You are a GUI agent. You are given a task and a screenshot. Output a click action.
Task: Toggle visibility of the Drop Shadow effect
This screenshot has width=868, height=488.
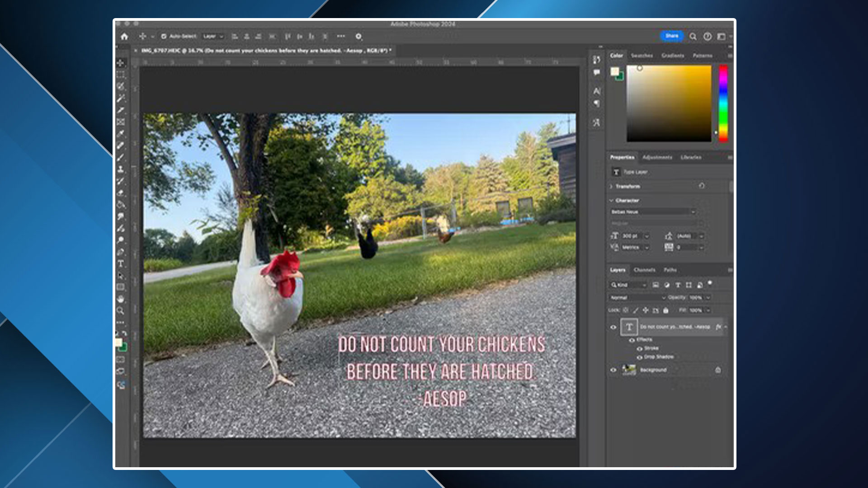[x=640, y=357]
